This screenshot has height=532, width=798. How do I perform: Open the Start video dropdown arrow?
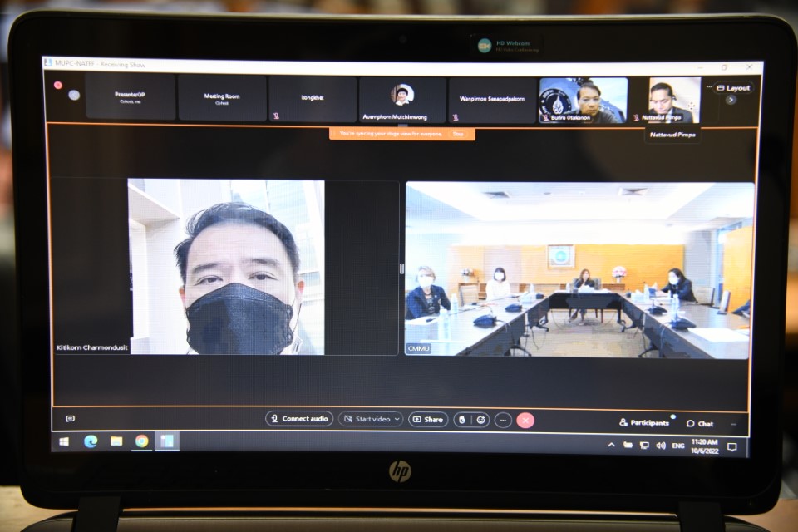click(397, 420)
